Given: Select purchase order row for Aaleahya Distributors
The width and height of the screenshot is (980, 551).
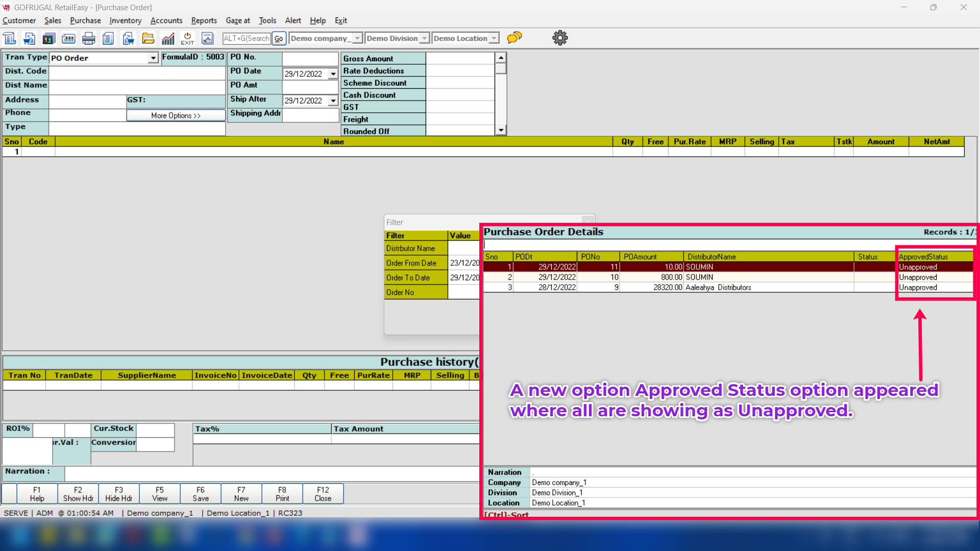Looking at the screenshot, I should click(x=718, y=287).
